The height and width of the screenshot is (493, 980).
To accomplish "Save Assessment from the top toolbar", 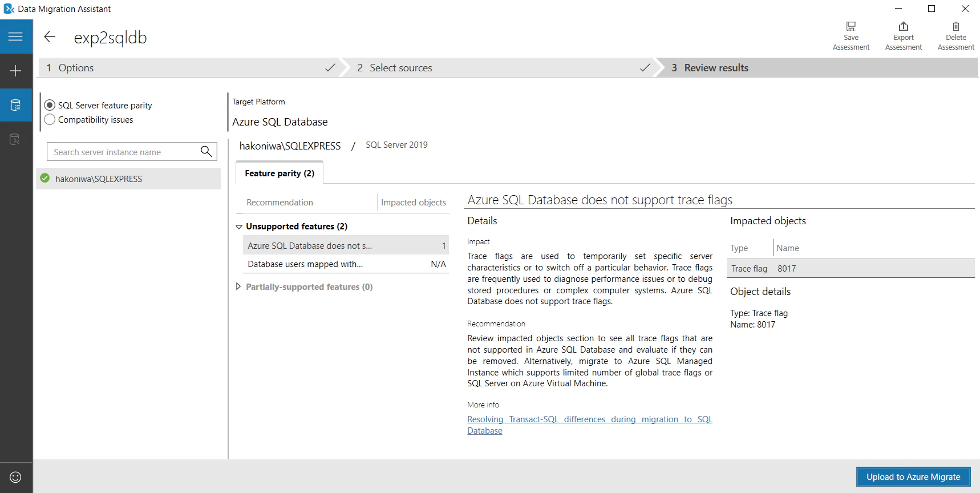I will tap(851, 36).
